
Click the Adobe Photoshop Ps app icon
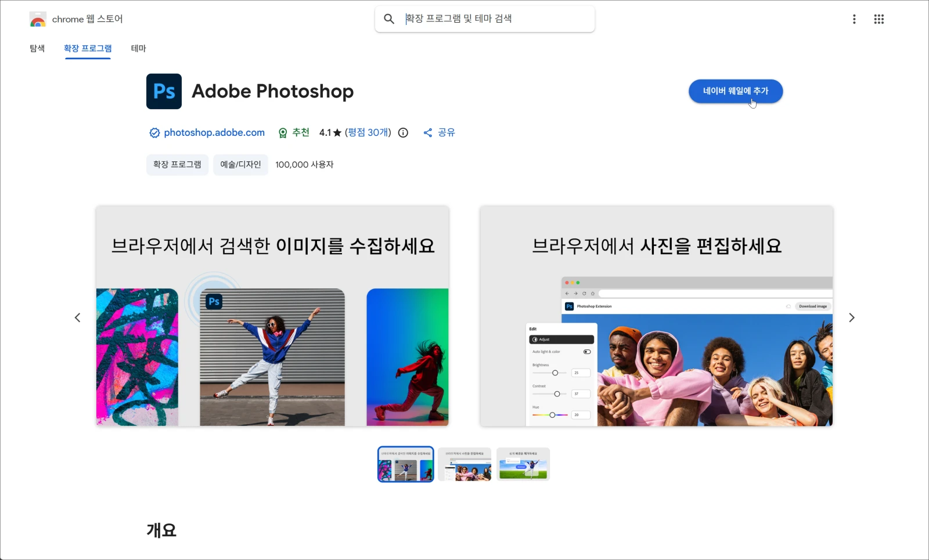[x=164, y=91]
